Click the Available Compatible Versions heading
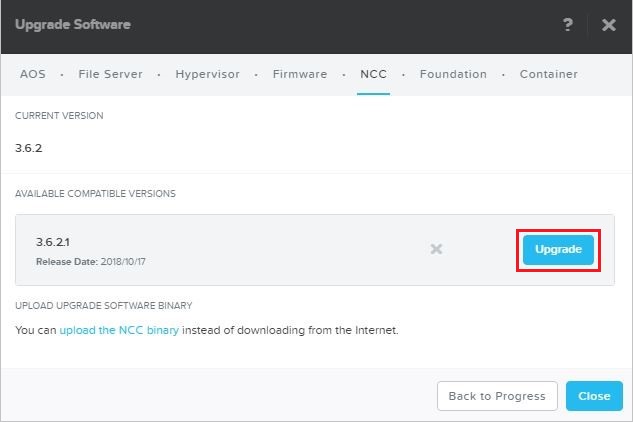This screenshot has width=633, height=422. (95, 194)
